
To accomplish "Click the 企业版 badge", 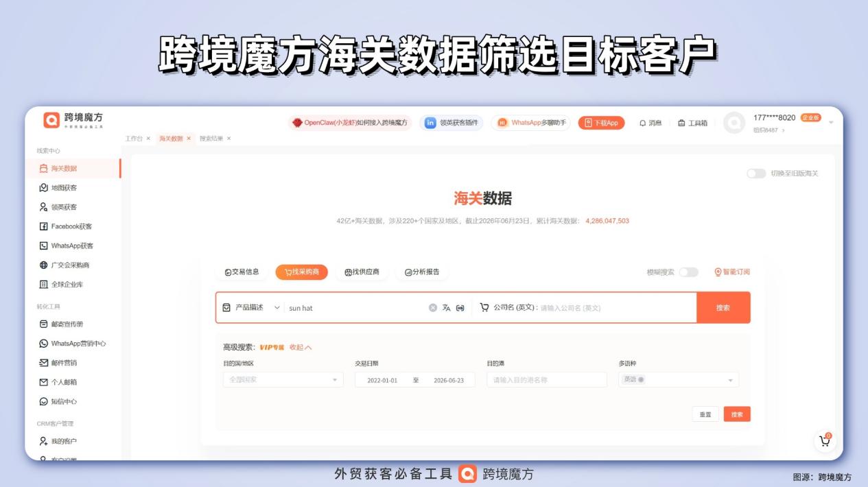I will [810, 117].
